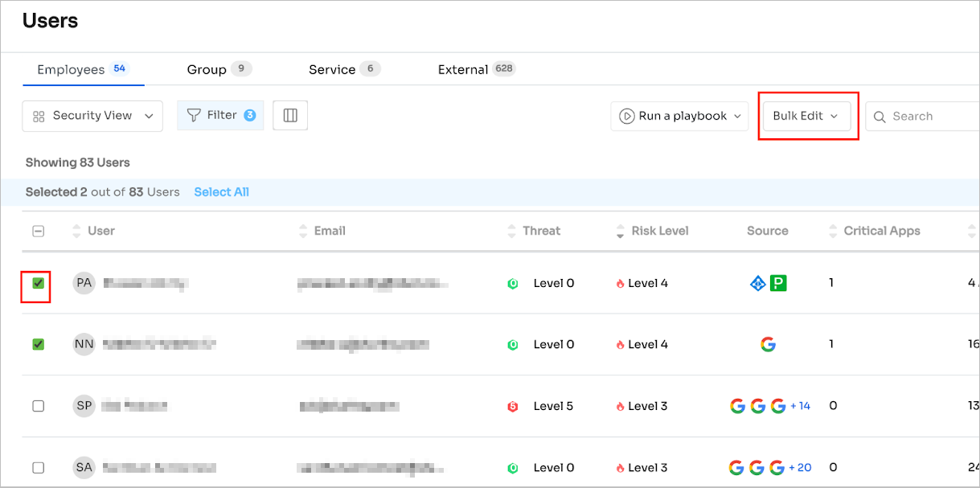980x488 pixels.
Task: Click the blue filter count badge 3
Action: [x=250, y=115]
